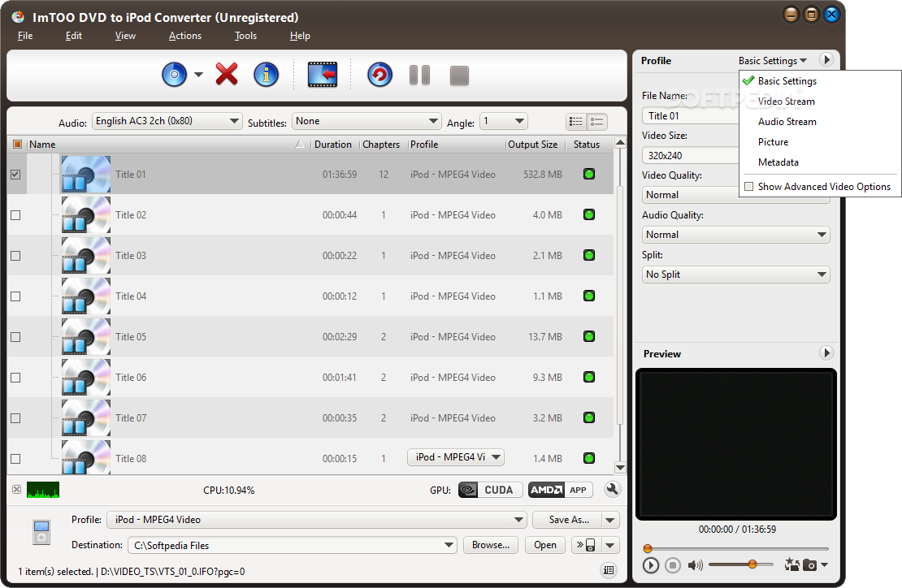Screen dimensions: 902x588
Task: Click status indicator for Title 01
Action: click(x=589, y=174)
